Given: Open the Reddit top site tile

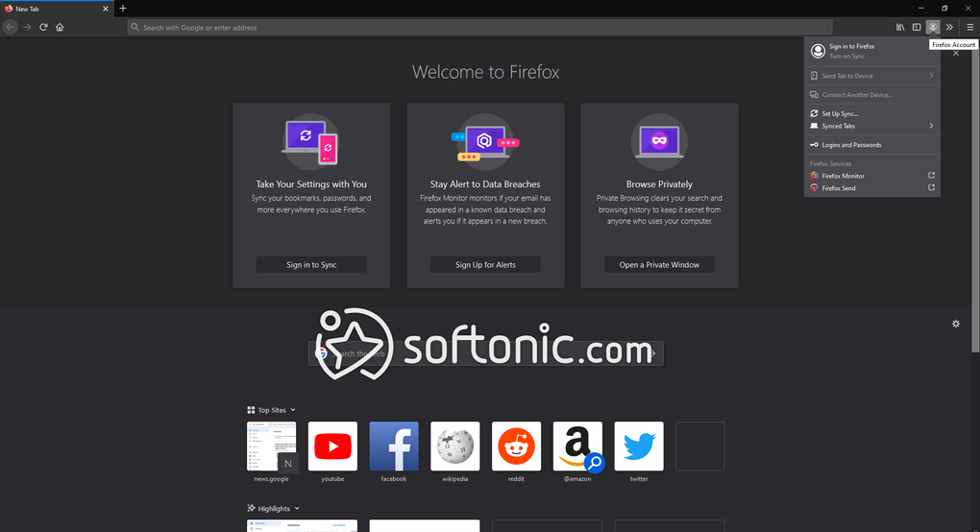Looking at the screenshot, I should pos(516,446).
